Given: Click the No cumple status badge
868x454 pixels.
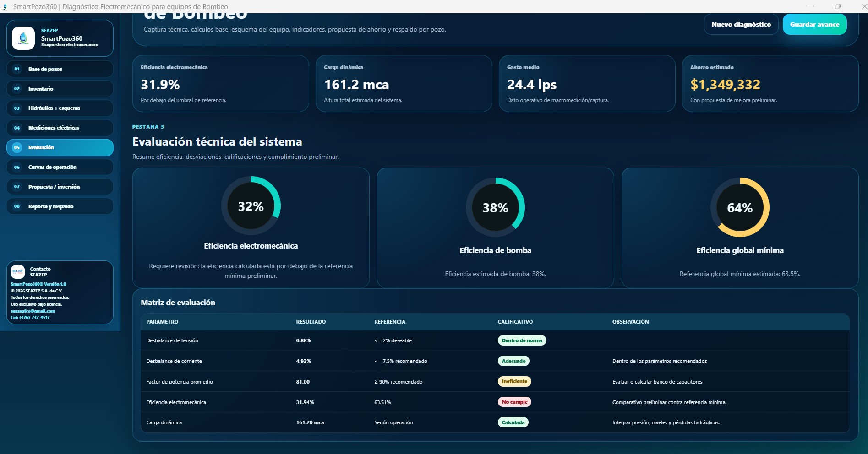Looking at the screenshot, I should tap(514, 402).
